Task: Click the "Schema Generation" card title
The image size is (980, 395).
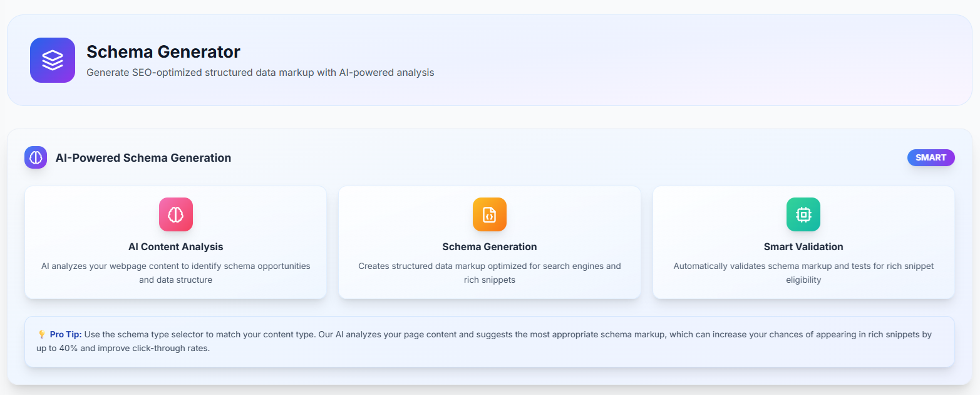Action: pos(490,247)
